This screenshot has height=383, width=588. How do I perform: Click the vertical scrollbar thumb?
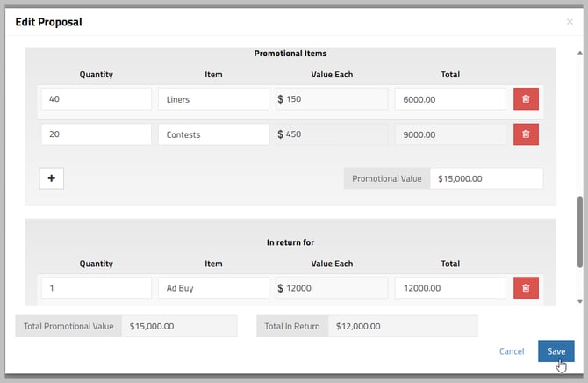pos(580,232)
